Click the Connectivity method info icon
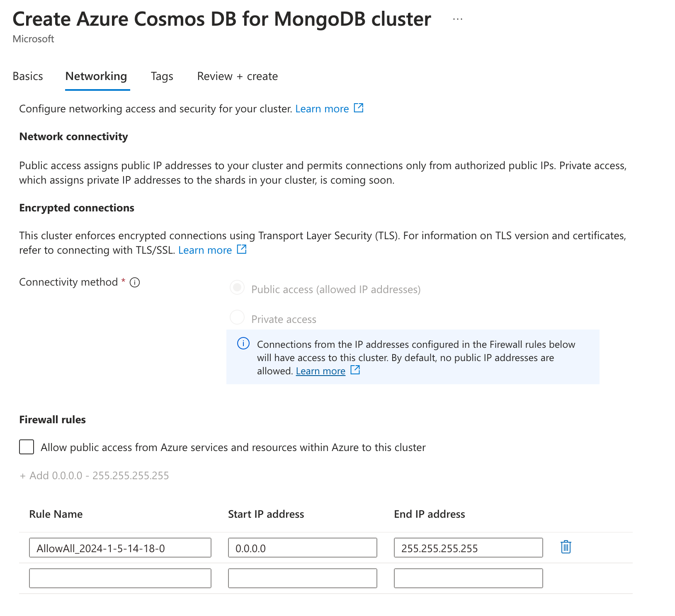Viewport: 675px width, 616px height. [135, 282]
